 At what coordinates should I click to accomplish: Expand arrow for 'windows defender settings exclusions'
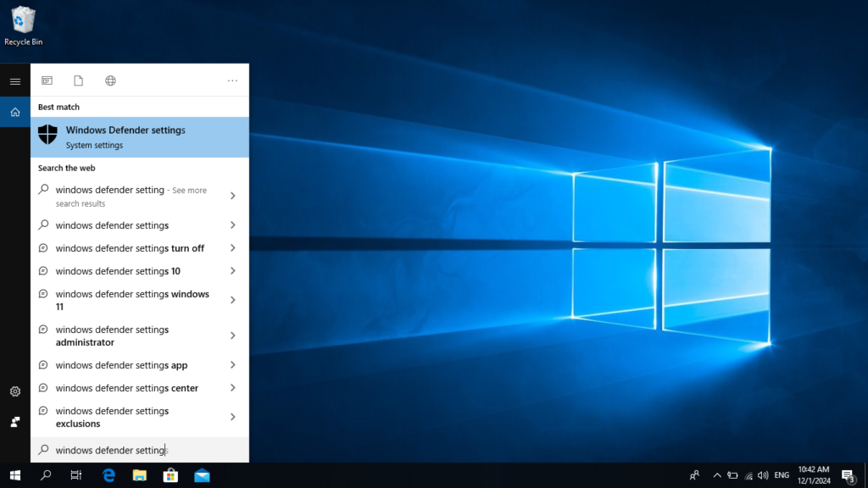(x=232, y=417)
